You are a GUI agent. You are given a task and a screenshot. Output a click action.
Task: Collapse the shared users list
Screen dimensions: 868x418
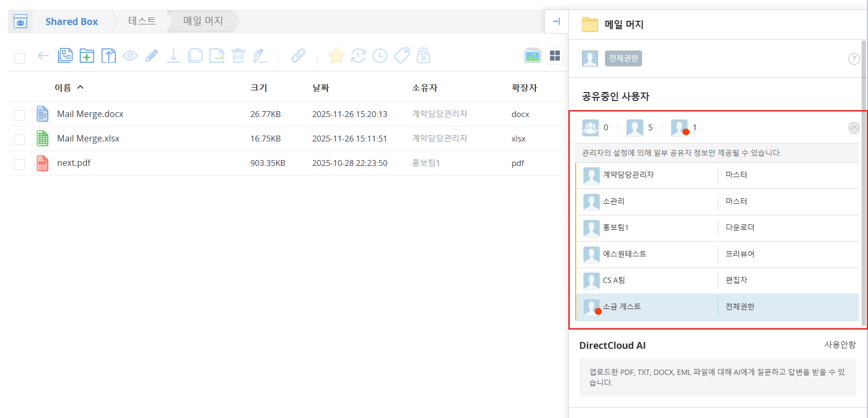(854, 128)
